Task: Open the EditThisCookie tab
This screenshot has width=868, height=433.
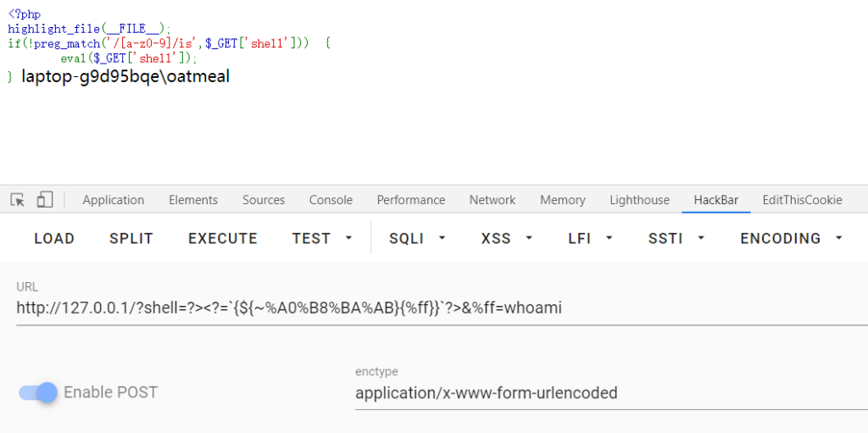Action: click(x=802, y=200)
